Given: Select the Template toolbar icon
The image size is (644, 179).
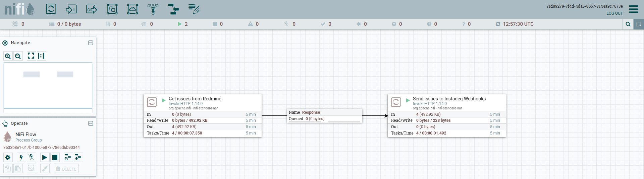Looking at the screenshot, I should (173, 9).
